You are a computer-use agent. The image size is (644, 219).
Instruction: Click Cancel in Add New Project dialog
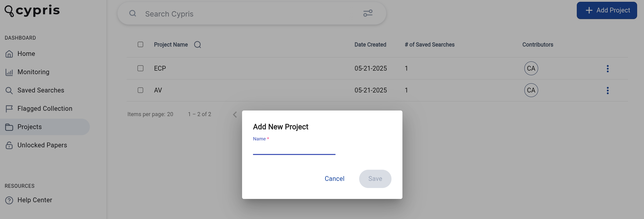tap(334, 179)
